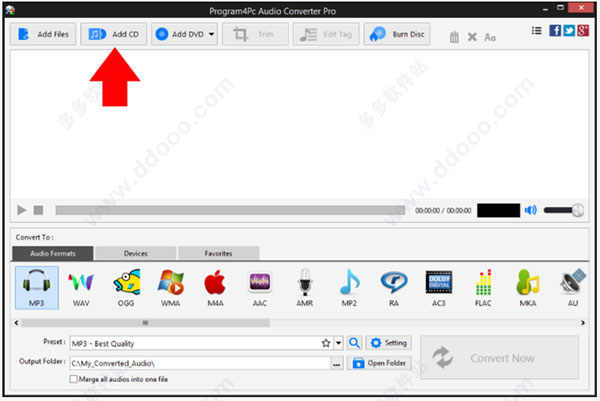This screenshot has width=600, height=401.
Task: Click the black audio visualizer display
Action: [x=499, y=210]
